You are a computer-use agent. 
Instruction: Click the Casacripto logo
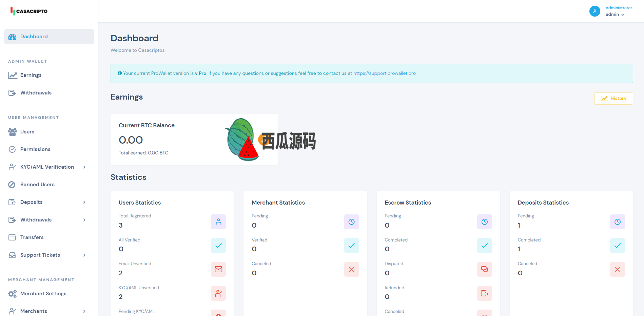[x=29, y=11]
